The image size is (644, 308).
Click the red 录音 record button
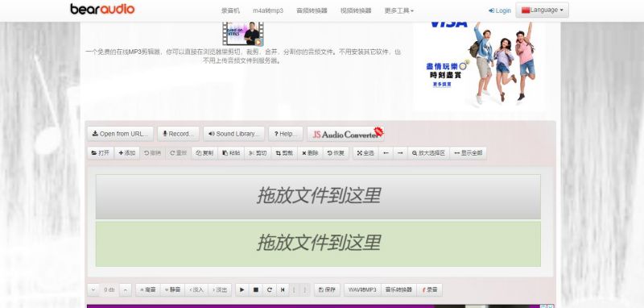(x=430, y=290)
